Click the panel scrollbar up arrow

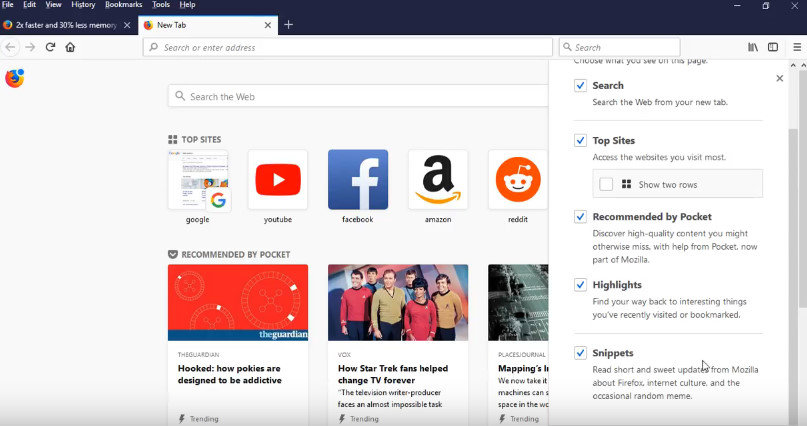pos(793,65)
